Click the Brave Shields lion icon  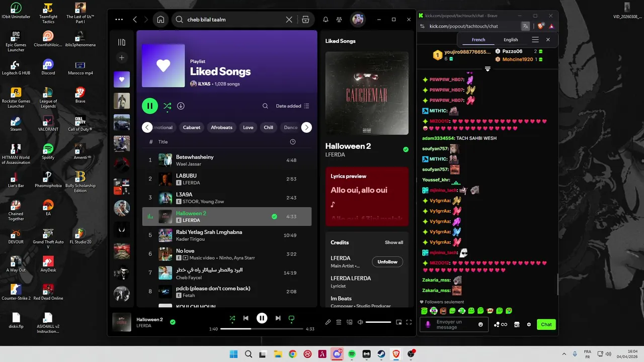pyautogui.click(x=541, y=26)
